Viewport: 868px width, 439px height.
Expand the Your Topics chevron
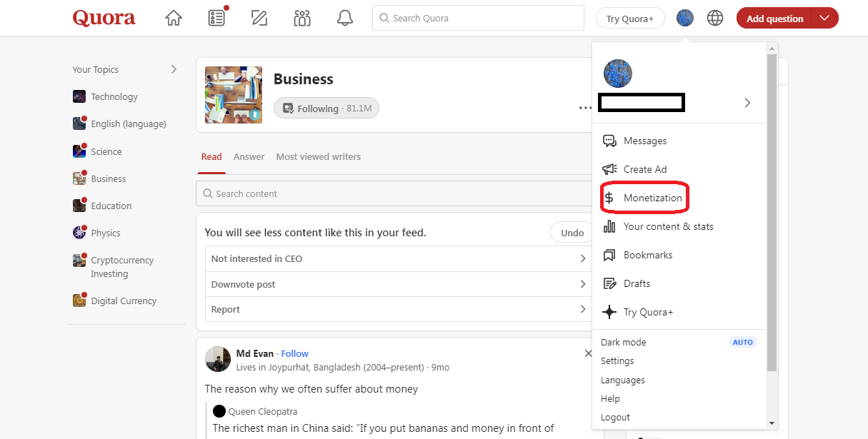pos(174,69)
